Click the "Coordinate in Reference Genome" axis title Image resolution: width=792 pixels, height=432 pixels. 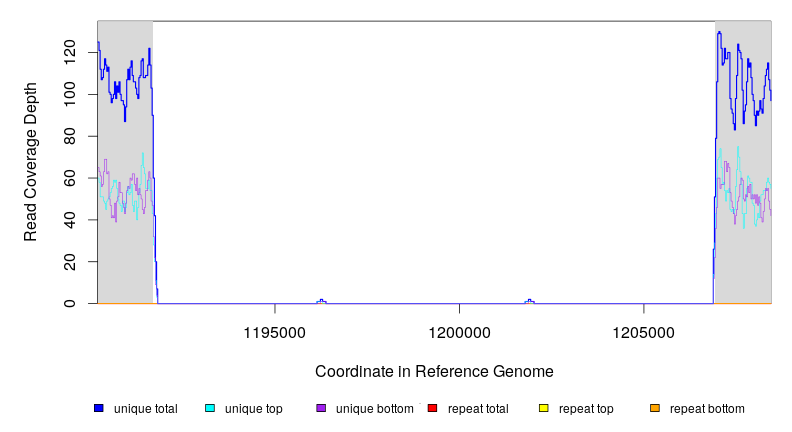pyautogui.click(x=434, y=371)
